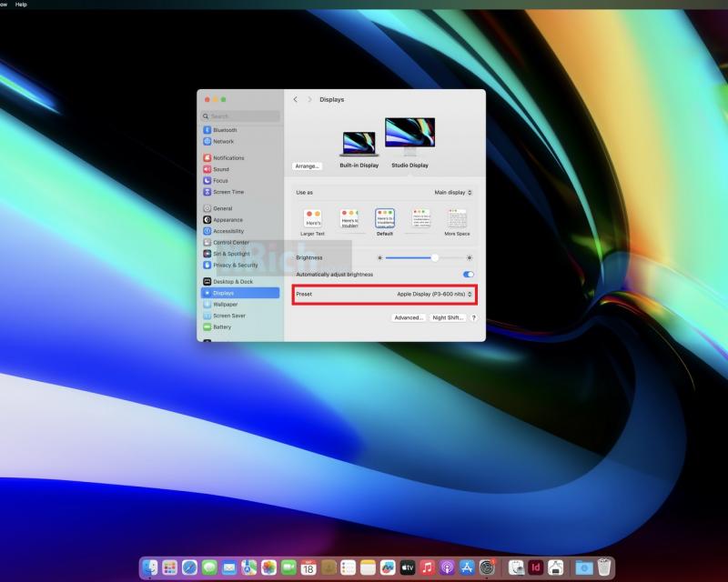728x582 pixels.
Task: Expand the Use as Main display menu
Action: pos(453,193)
